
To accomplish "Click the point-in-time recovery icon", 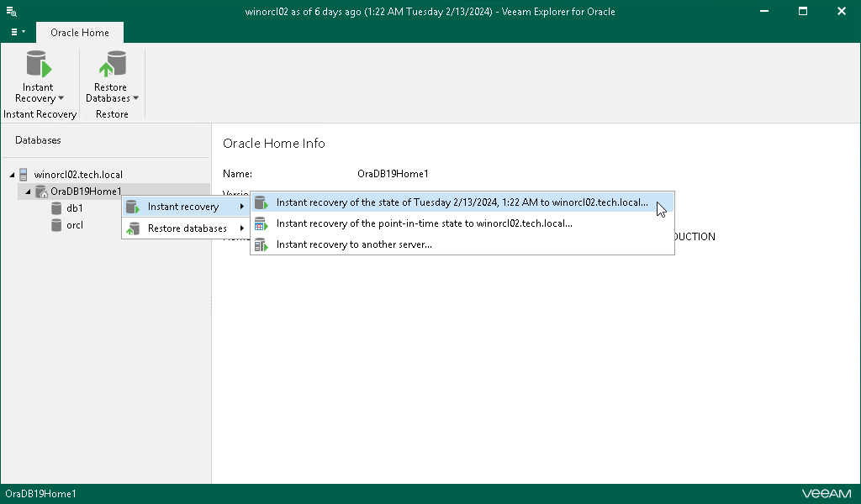I will tap(261, 224).
